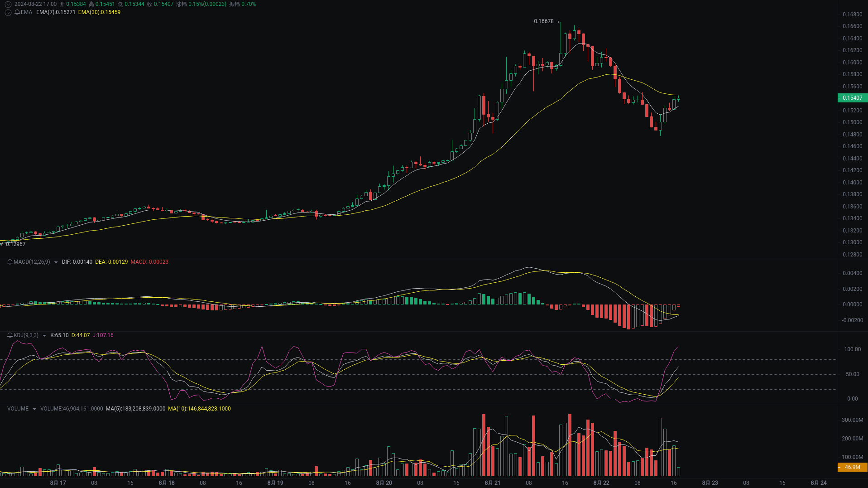Click the VOLUME:46,904,161.0000 reading
This screenshot has height=488, width=868.
[x=72, y=409]
